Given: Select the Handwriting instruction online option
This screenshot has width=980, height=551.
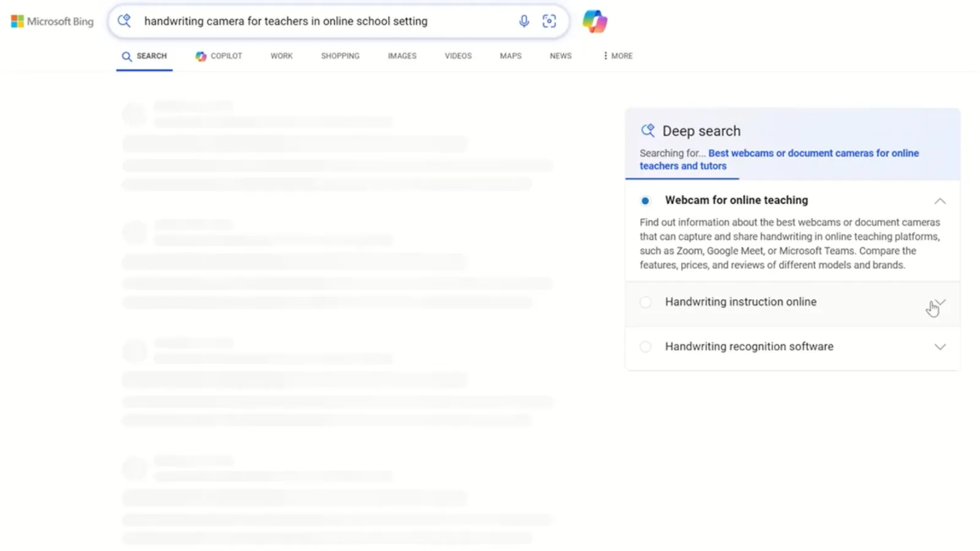Looking at the screenshot, I should [646, 302].
